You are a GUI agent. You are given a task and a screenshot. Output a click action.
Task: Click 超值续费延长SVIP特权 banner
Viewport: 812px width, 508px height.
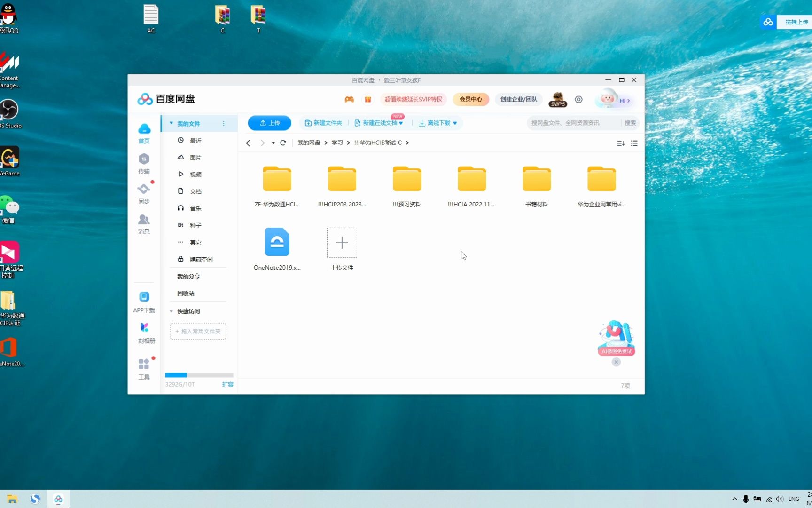413,99
